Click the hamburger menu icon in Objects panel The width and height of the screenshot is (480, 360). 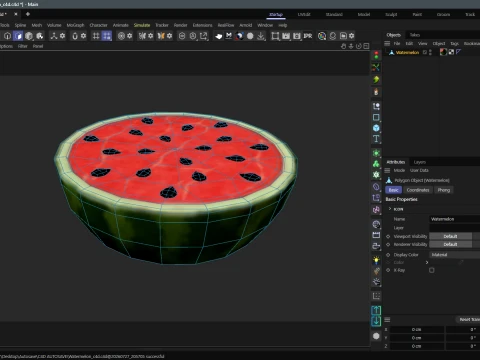pos(387,43)
